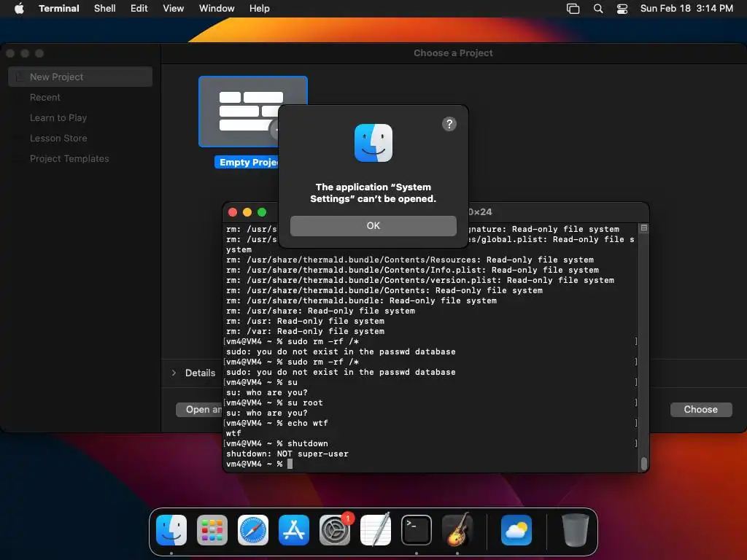Screen dimensions: 747x560
Task: Click the 'echo wtf' command line
Action: pyautogui.click(x=276, y=424)
